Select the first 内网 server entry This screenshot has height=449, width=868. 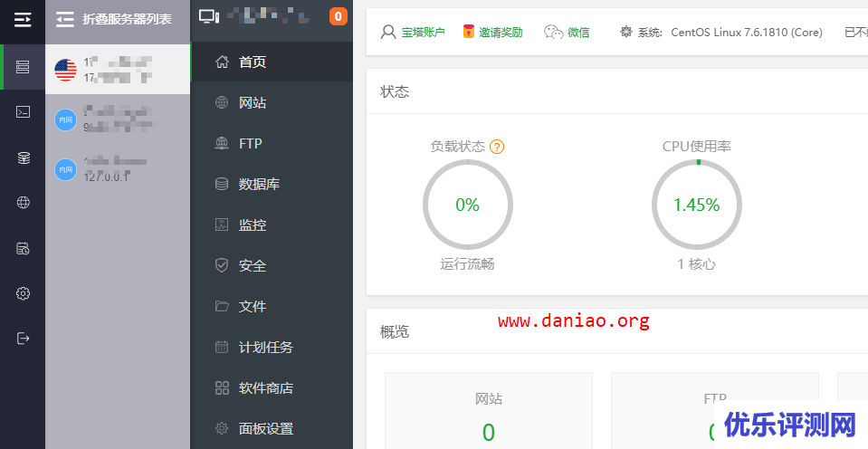118,119
